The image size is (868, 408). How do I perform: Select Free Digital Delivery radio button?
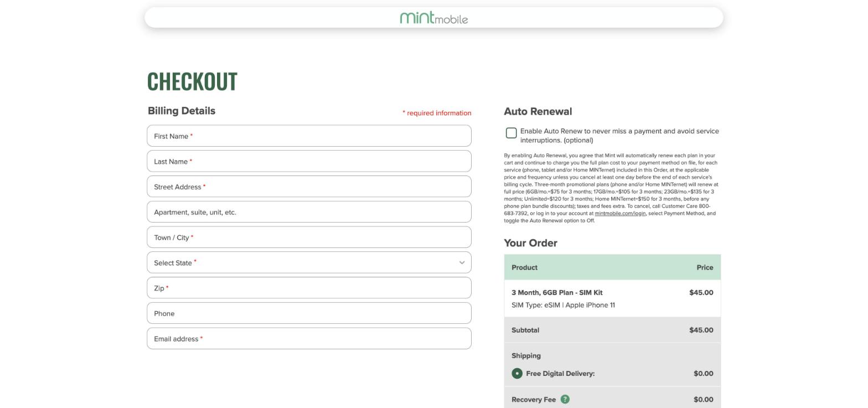[x=517, y=374]
